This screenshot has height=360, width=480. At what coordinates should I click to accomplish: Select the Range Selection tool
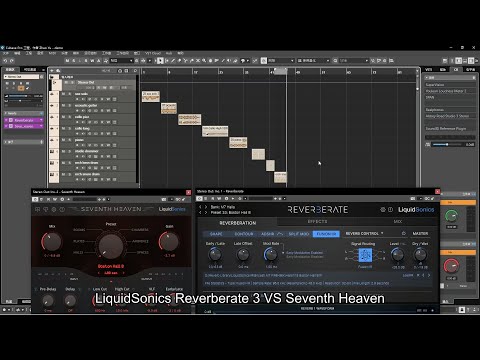(x=167, y=61)
